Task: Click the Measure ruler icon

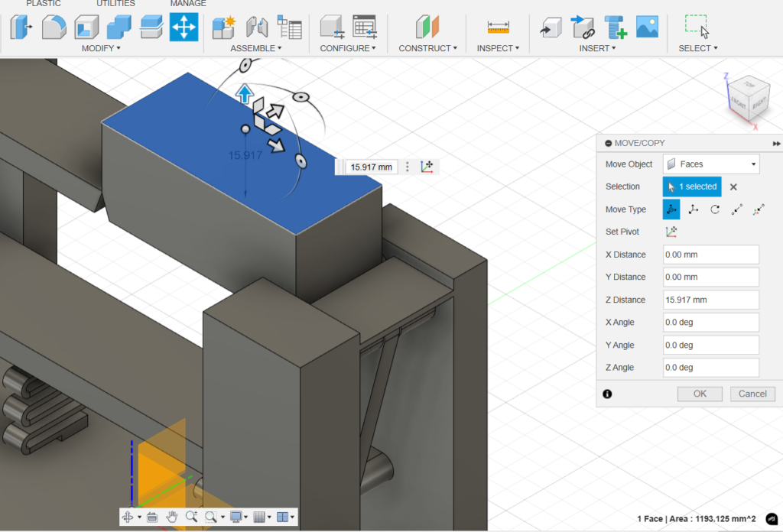Action: pos(498,28)
